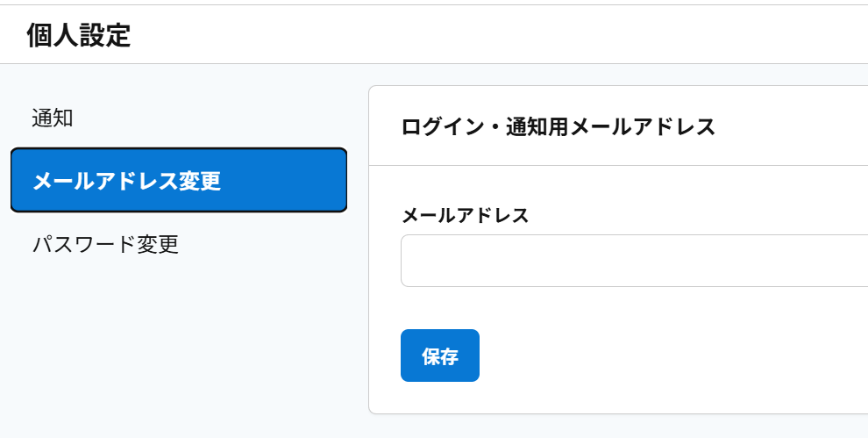
Task: Switch to notification settings via 通知
Action: coord(53,118)
